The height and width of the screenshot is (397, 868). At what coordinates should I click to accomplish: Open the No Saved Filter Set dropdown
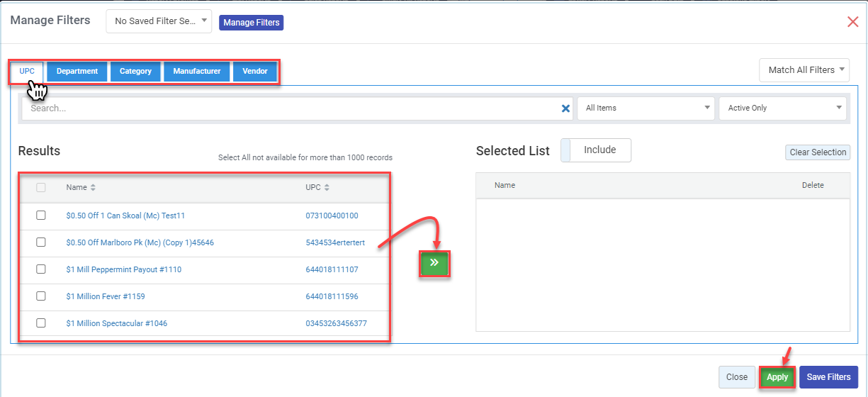159,21
